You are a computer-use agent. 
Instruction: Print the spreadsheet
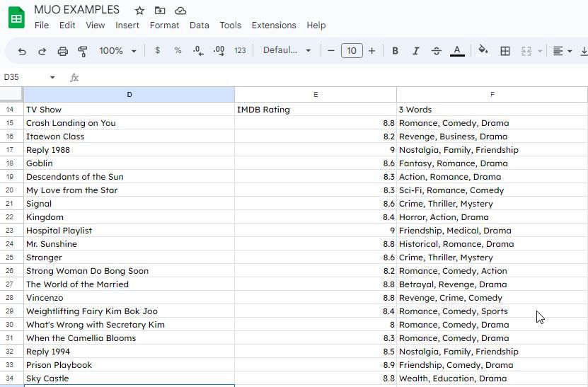point(63,51)
